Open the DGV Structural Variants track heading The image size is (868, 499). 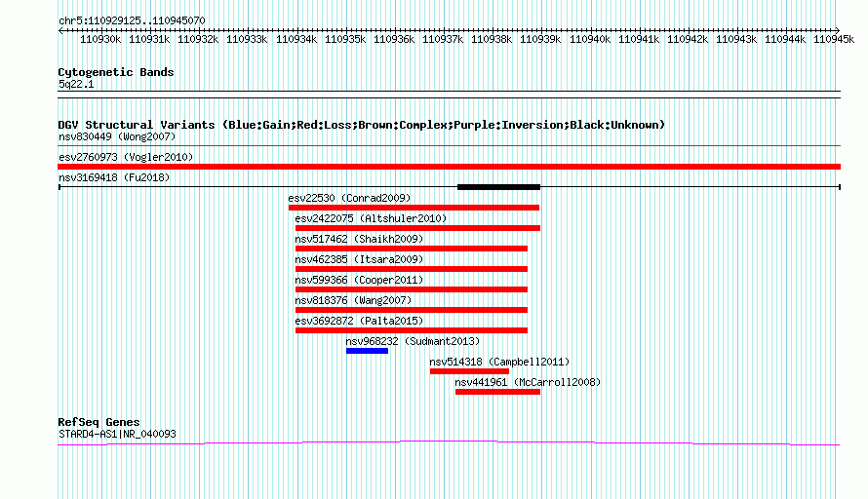362,125
